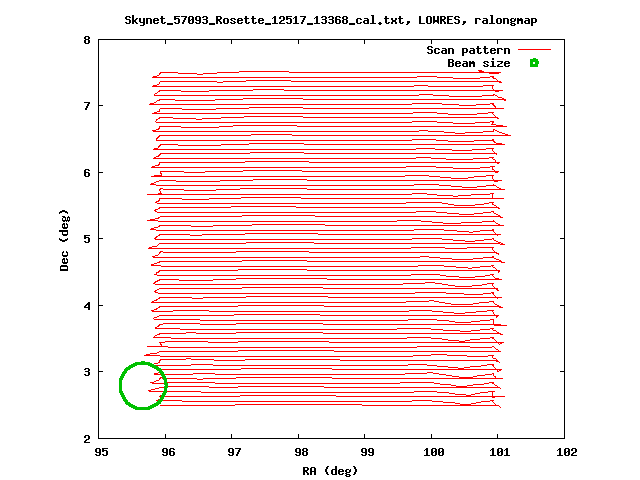Click x-axis tick label 101
The image size is (640, 480).
pyautogui.click(x=500, y=452)
